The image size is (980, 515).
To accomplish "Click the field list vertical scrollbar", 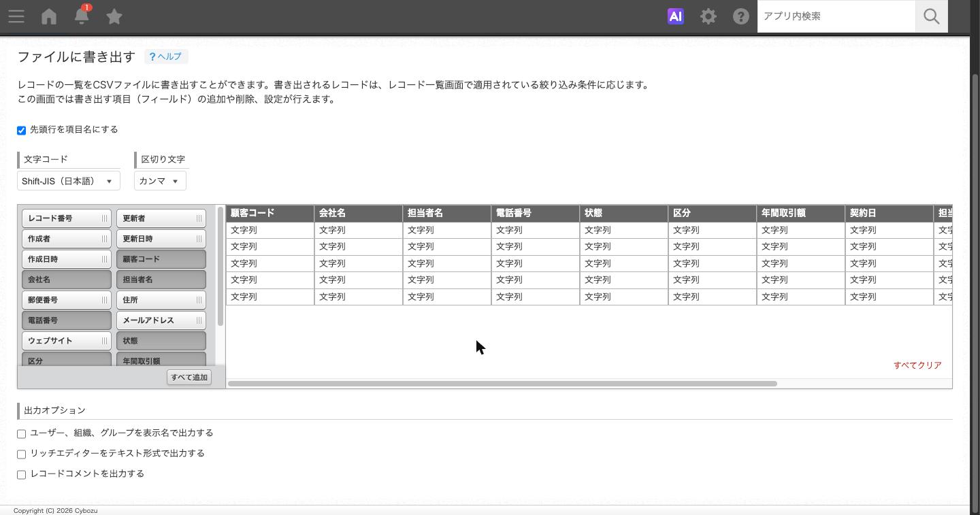I will (220, 267).
